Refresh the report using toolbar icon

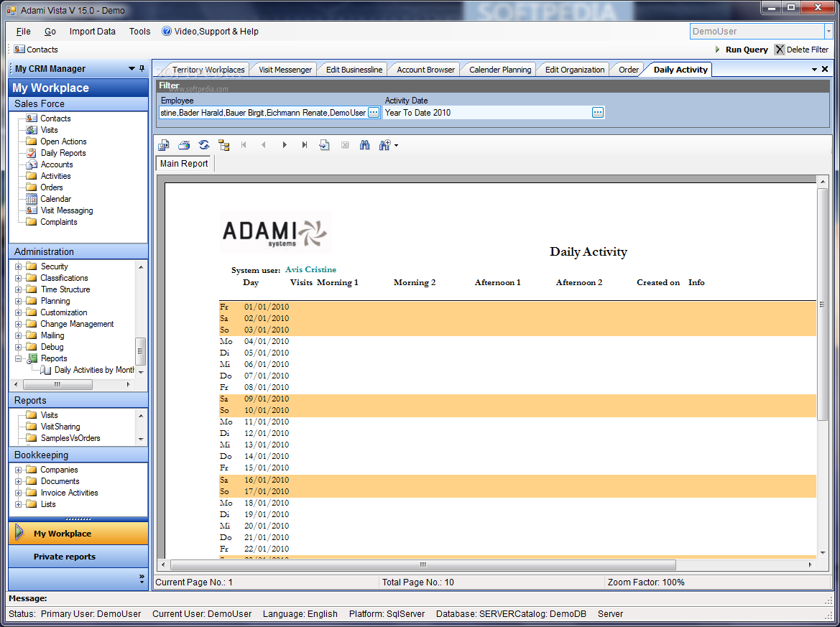pos(203,145)
